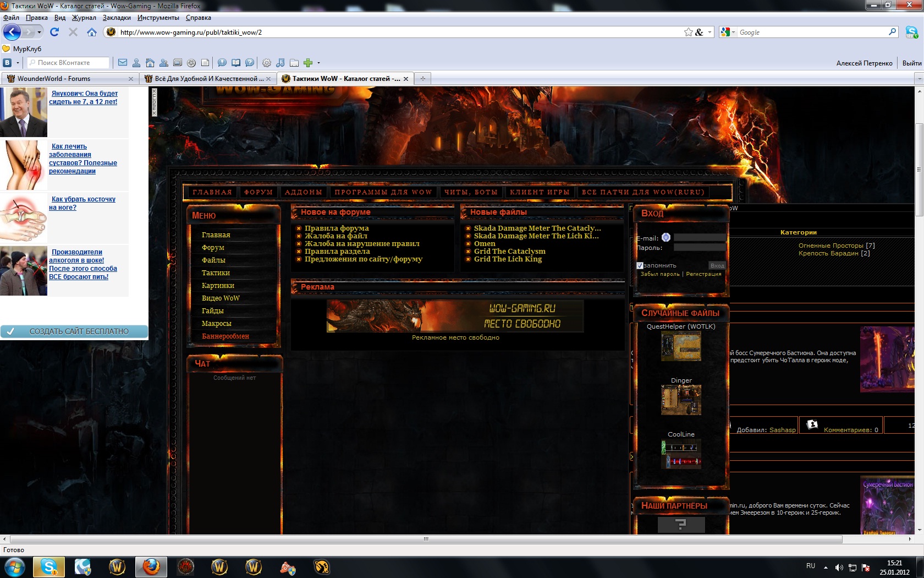Open 'Тактики' in the left menu
Screen dimensions: 924x578
[x=216, y=273]
